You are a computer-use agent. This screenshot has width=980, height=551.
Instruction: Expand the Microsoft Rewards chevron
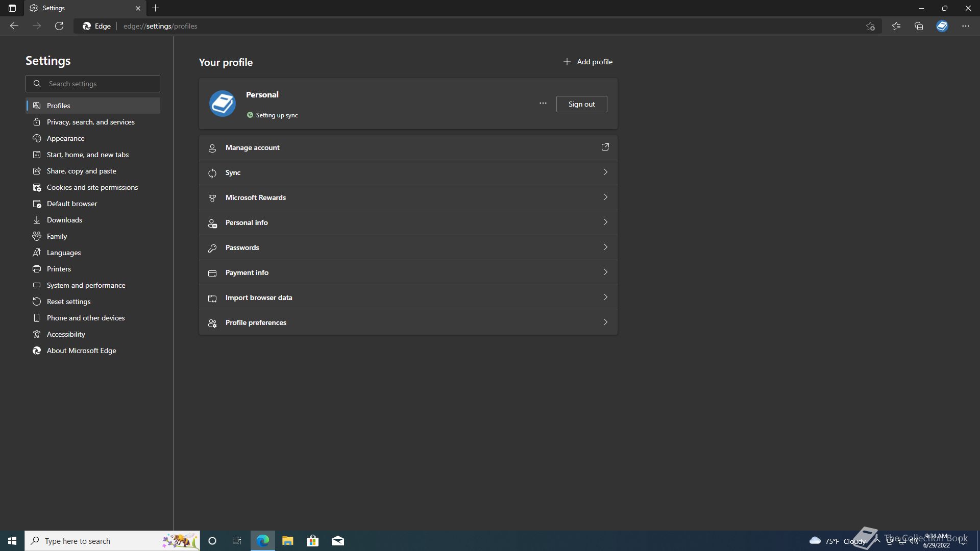point(605,197)
